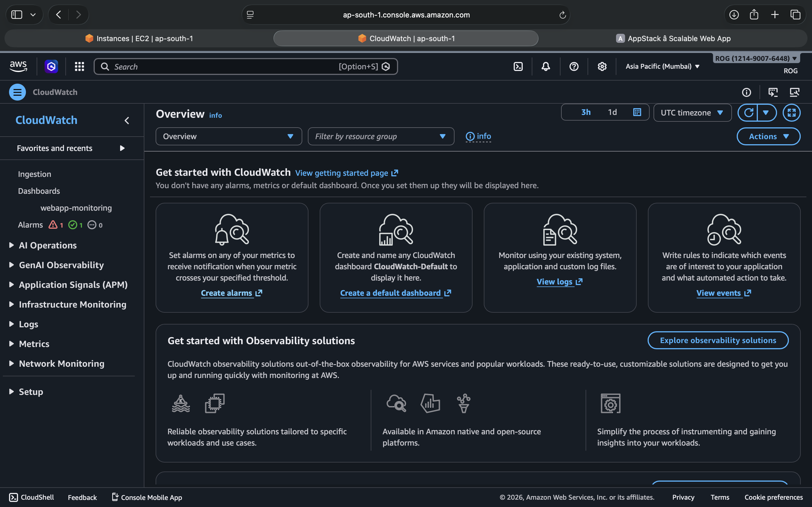Click the settings gear icon in header
The height and width of the screenshot is (507, 812).
click(602, 66)
